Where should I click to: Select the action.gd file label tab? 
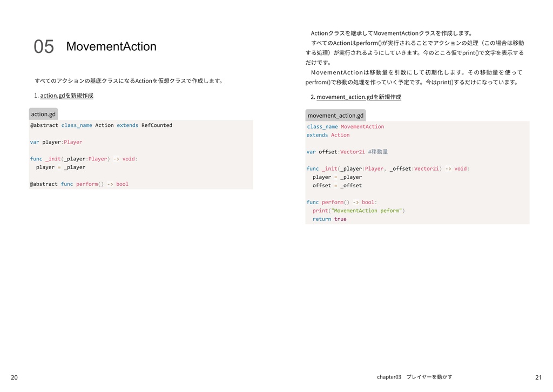pyautogui.click(x=43, y=114)
